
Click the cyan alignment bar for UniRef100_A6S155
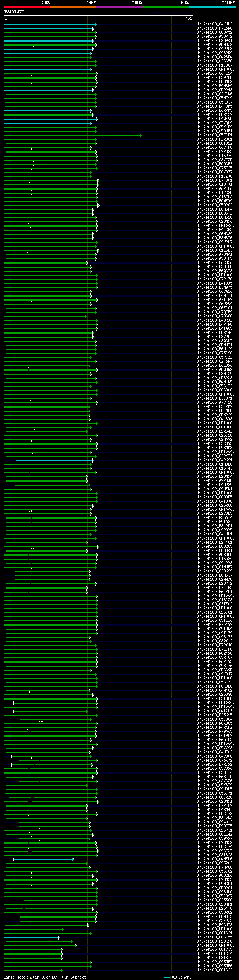pos(32,937)
